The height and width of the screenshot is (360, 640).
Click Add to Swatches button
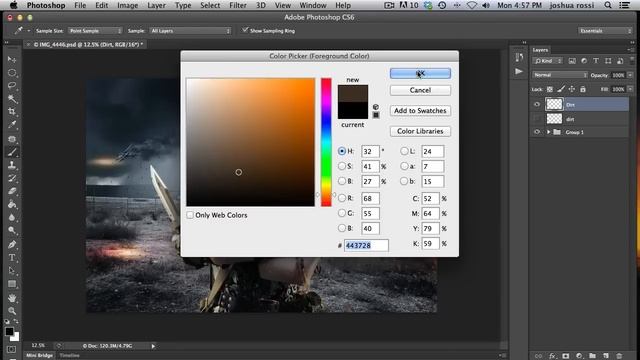(x=420, y=111)
